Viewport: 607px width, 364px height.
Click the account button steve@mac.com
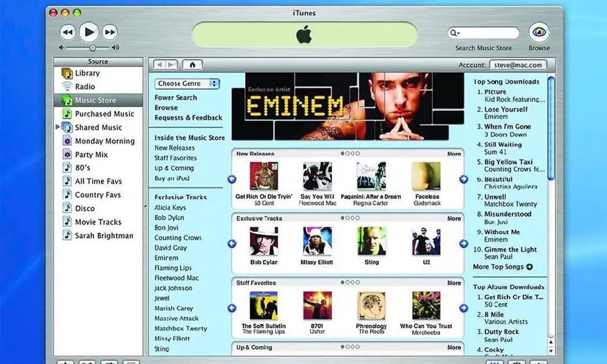517,65
